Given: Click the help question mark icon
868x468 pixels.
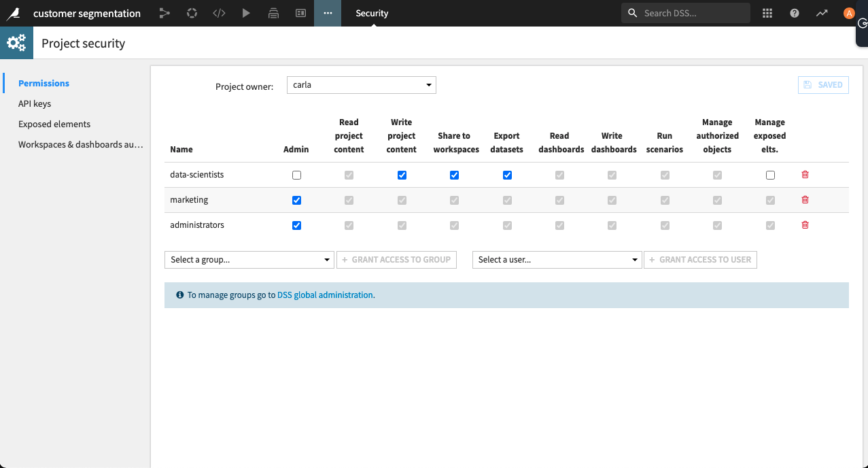Looking at the screenshot, I should coord(795,13).
